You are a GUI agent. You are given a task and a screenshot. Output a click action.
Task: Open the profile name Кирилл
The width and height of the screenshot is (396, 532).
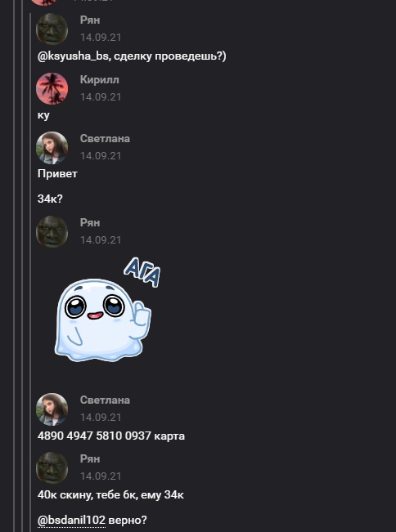click(100, 80)
